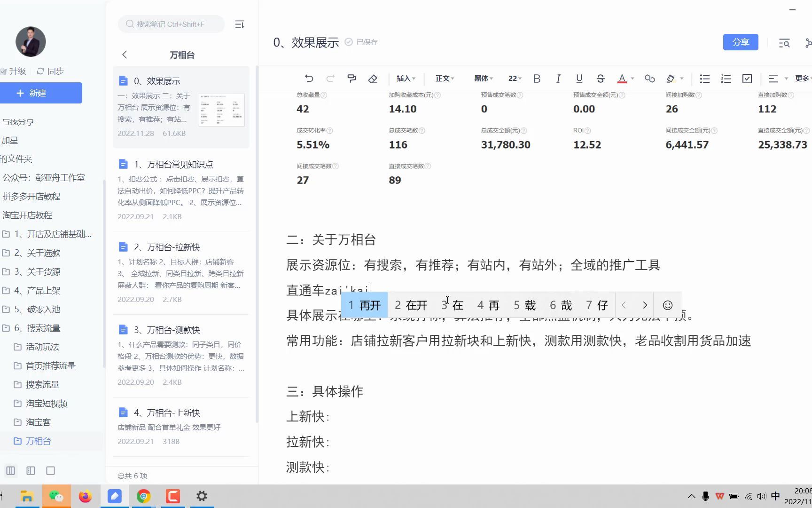Open the note 3、万相台-测款快
812x508 pixels.
[181, 356]
